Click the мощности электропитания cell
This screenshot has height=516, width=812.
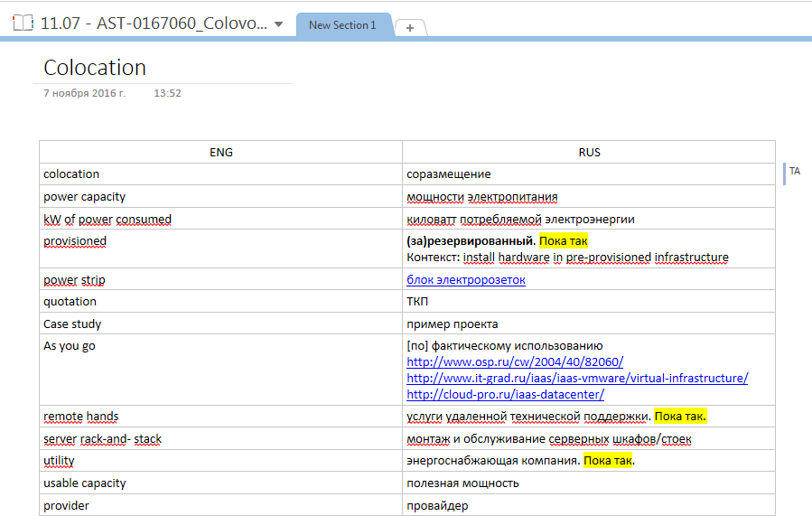589,196
